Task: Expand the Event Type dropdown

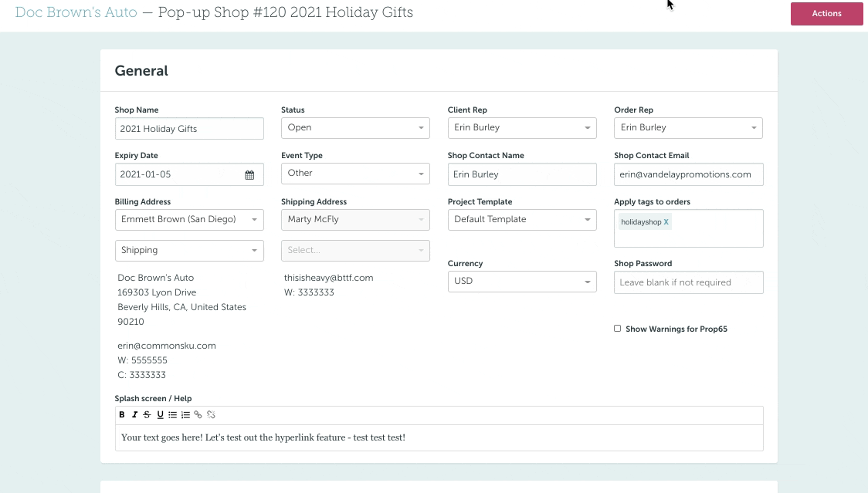Action: coord(355,174)
